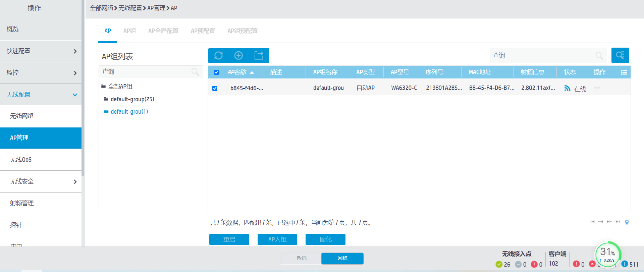
Task: Go to the last page of results
Action: tap(618, 222)
